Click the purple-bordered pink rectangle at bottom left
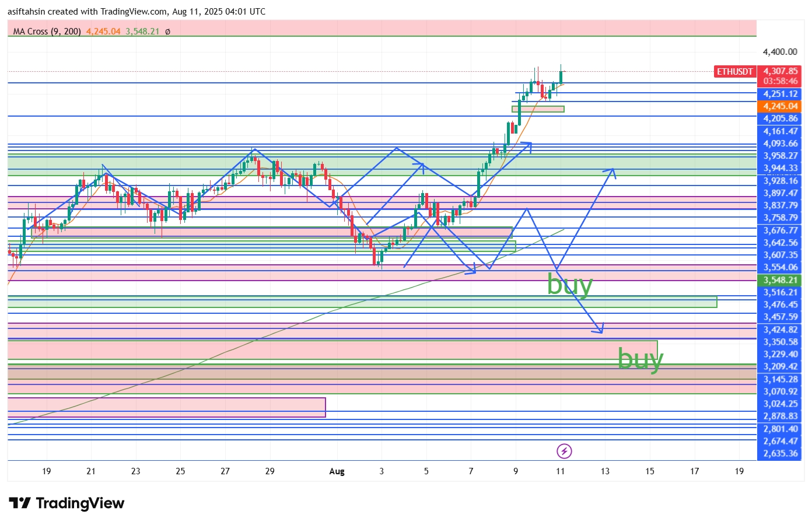 (x=167, y=407)
